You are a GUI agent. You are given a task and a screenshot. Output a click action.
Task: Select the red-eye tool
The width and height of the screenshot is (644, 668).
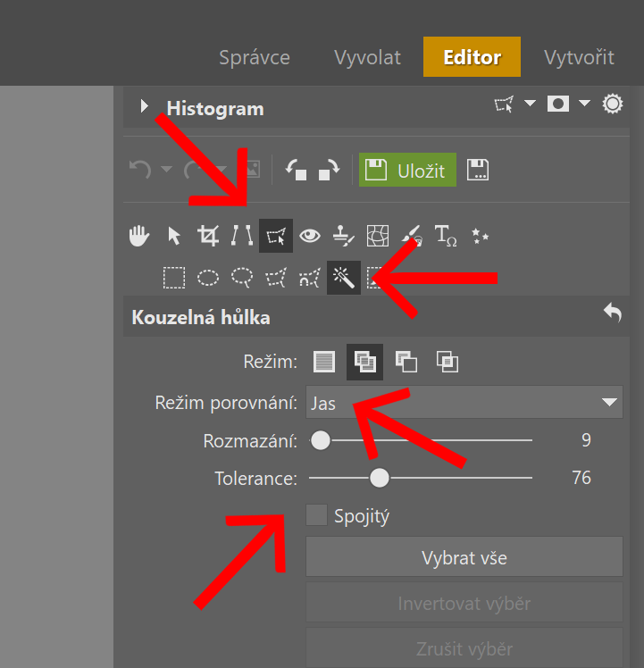[310, 236]
